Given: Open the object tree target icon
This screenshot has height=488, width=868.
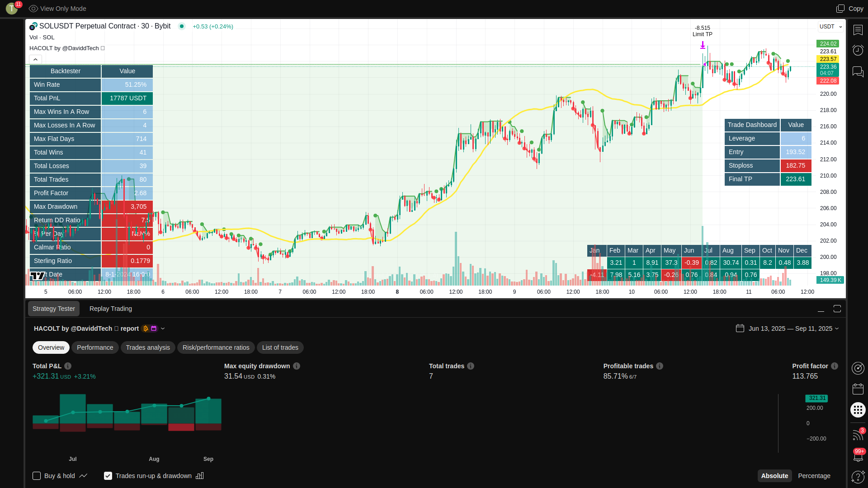Looking at the screenshot, I should tap(858, 368).
